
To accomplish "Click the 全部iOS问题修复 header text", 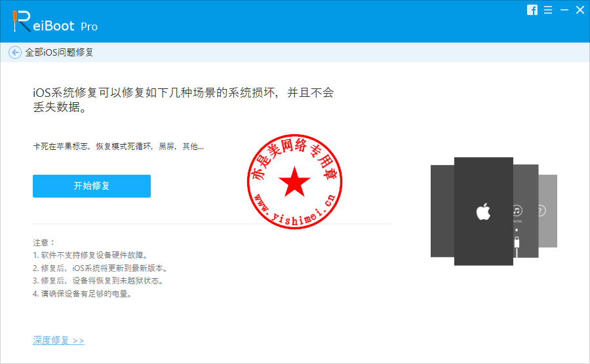I will click(59, 52).
